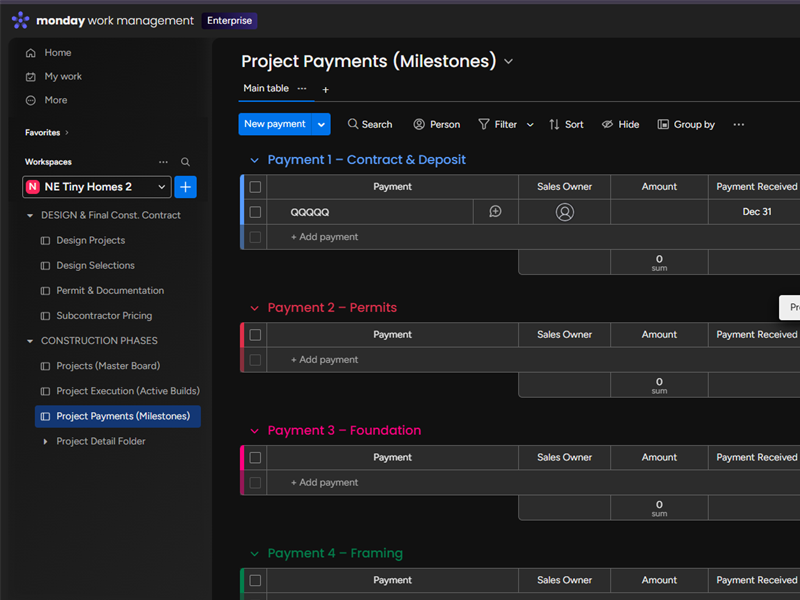Open the Group by icon
Image resolution: width=800 pixels, height=600 pixels.
663,124
